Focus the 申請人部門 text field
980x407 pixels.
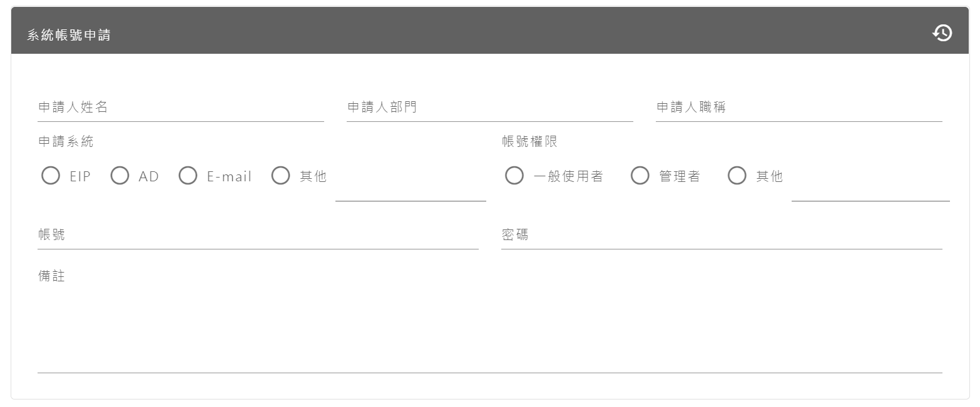click(x=489, y=108)
